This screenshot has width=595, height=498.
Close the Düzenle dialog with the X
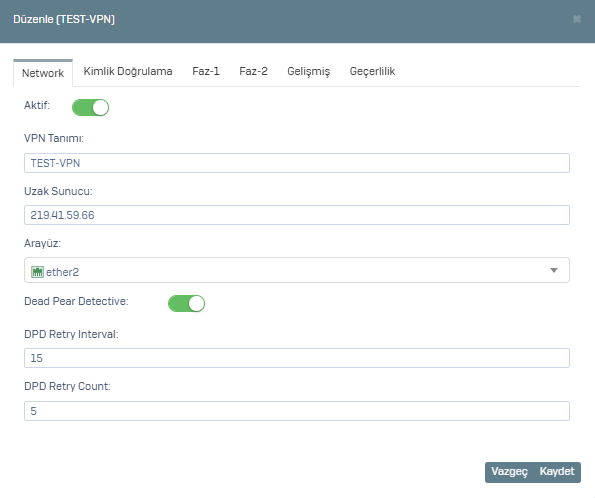coord(576,19)
